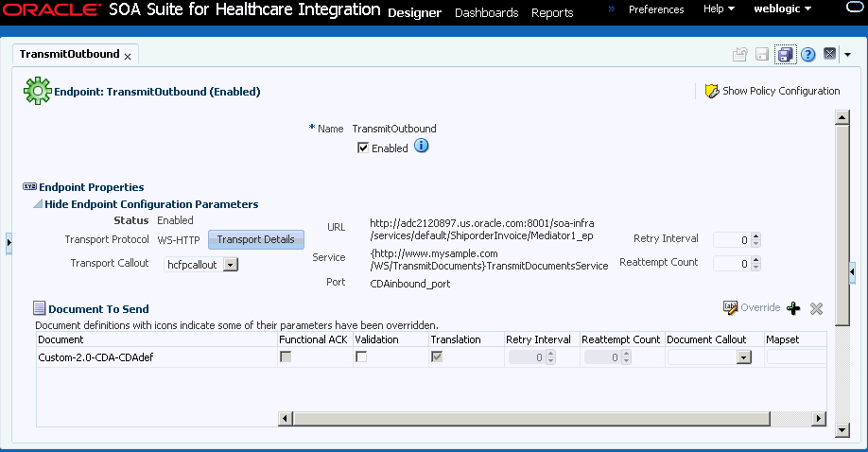Expand the left collapsed panel arrow
This screenshot has height=452, width=868.
[x=9, y=243]
